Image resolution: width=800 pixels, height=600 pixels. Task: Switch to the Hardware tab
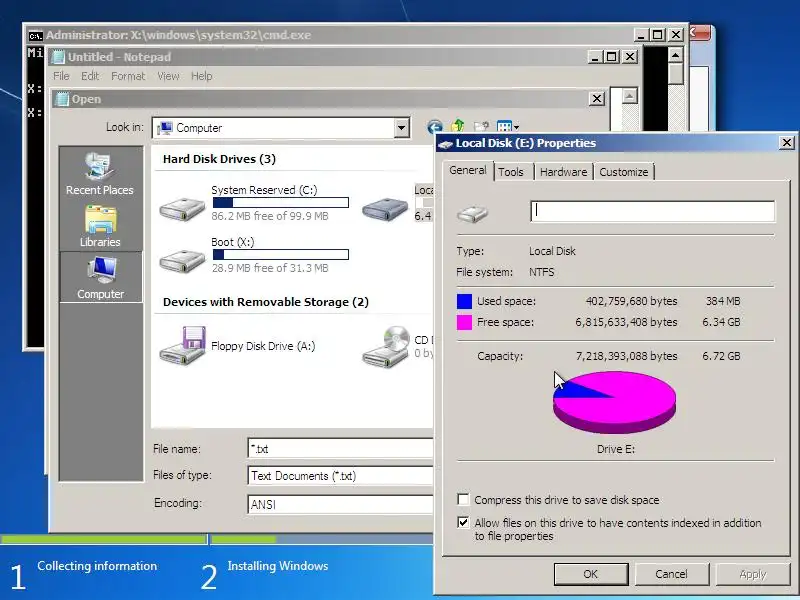(x=563, y=172)
